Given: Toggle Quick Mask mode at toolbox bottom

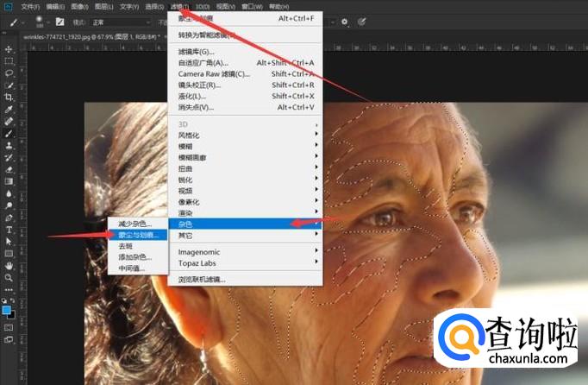Looking at the screenshot, I should (x=9, y=329).
